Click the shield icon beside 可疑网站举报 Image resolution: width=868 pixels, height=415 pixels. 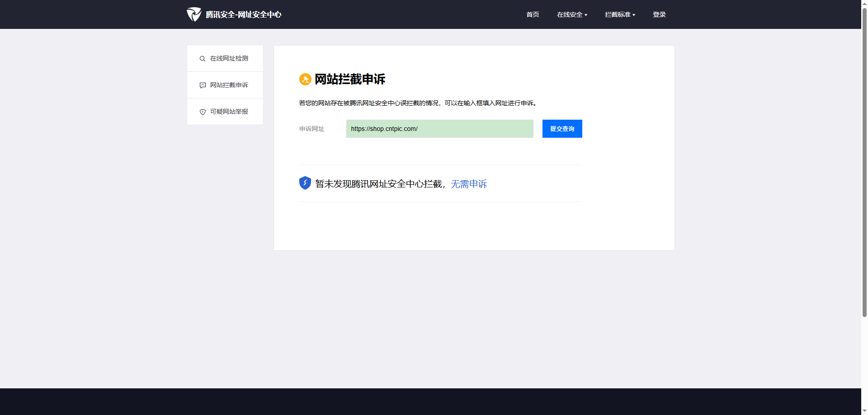[203, 112]
